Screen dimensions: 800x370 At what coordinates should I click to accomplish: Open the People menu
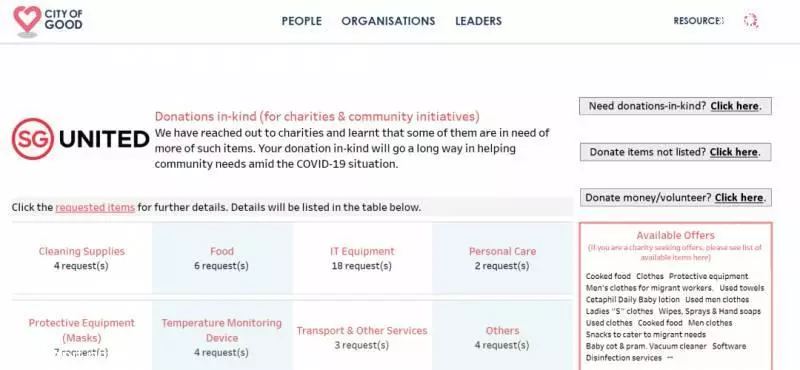(x=302, y=21)
